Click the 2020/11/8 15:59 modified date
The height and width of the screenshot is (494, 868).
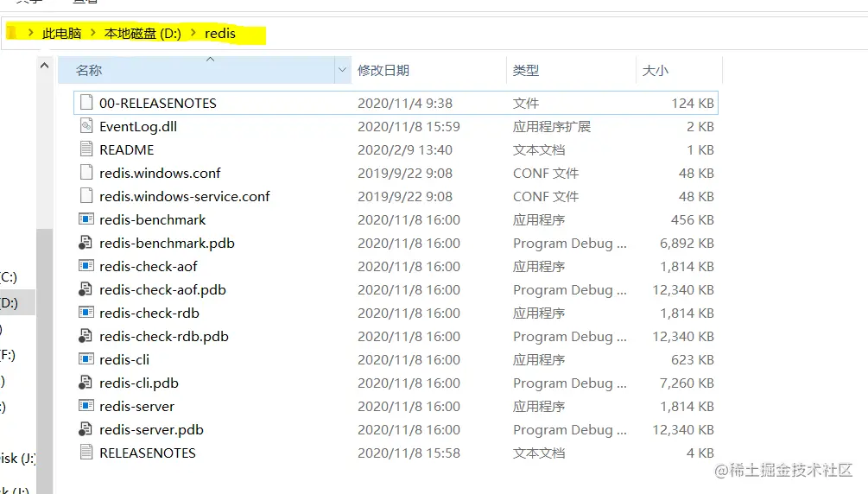409,126
